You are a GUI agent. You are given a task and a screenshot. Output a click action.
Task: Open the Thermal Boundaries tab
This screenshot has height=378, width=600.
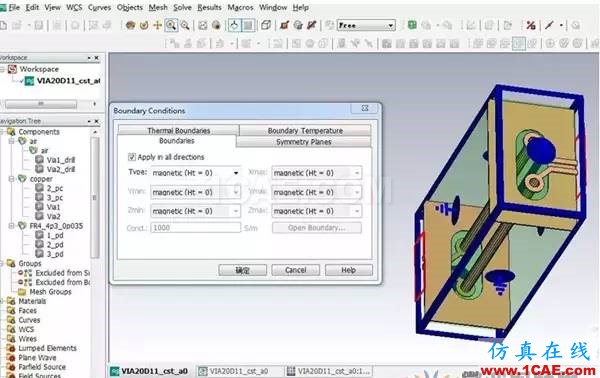tap(179, 130)
